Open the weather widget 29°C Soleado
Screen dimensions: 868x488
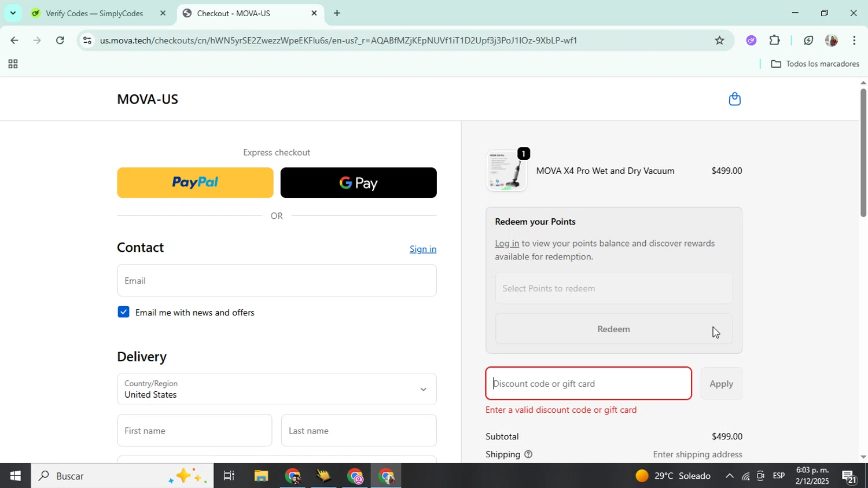pyautogui.click(x=672, y=476)
